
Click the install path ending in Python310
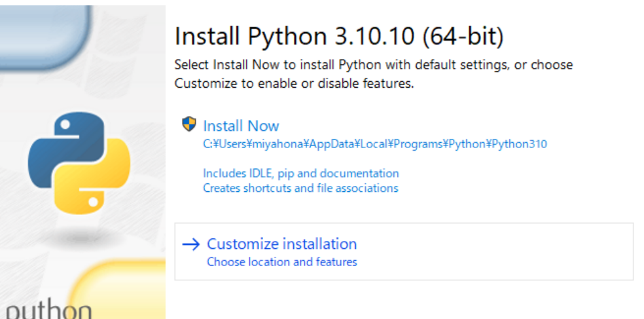click(x=375, y=144)
